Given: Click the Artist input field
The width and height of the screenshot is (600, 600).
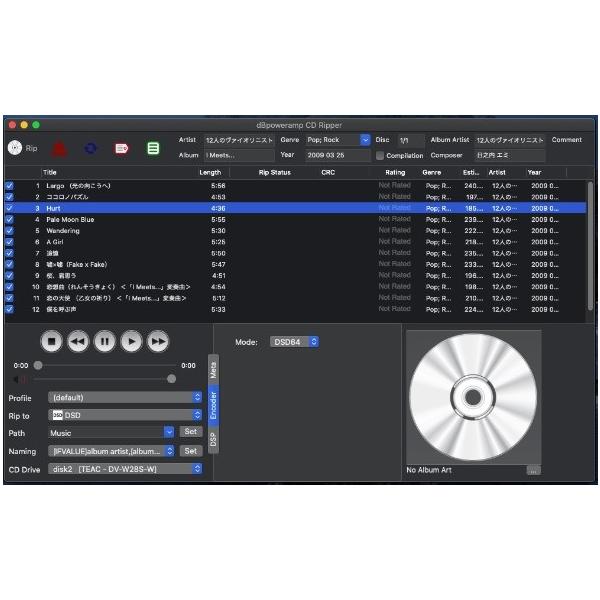Looking at the screenshot, I should [x=239, y=140].
